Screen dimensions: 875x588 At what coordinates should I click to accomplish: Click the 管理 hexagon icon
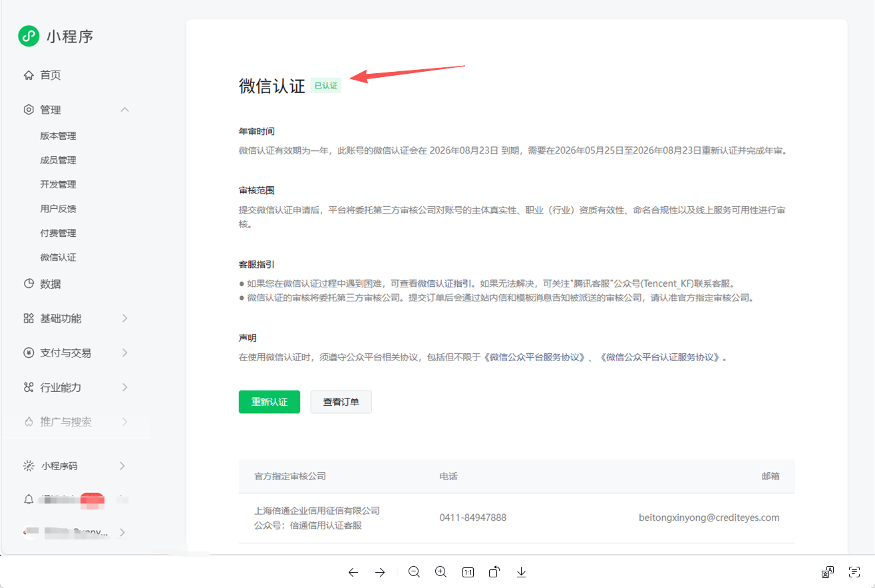click(x=29, y=110)
